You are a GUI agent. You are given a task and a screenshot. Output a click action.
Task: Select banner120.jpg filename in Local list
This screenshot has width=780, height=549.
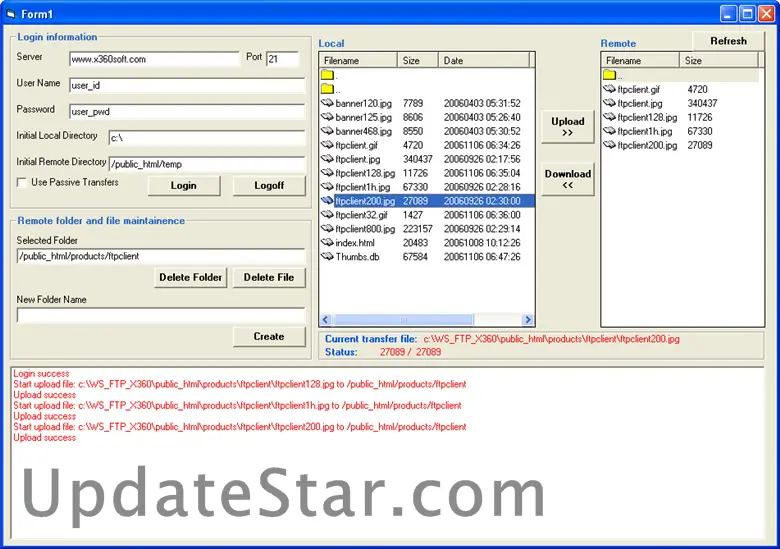(364, 103)
